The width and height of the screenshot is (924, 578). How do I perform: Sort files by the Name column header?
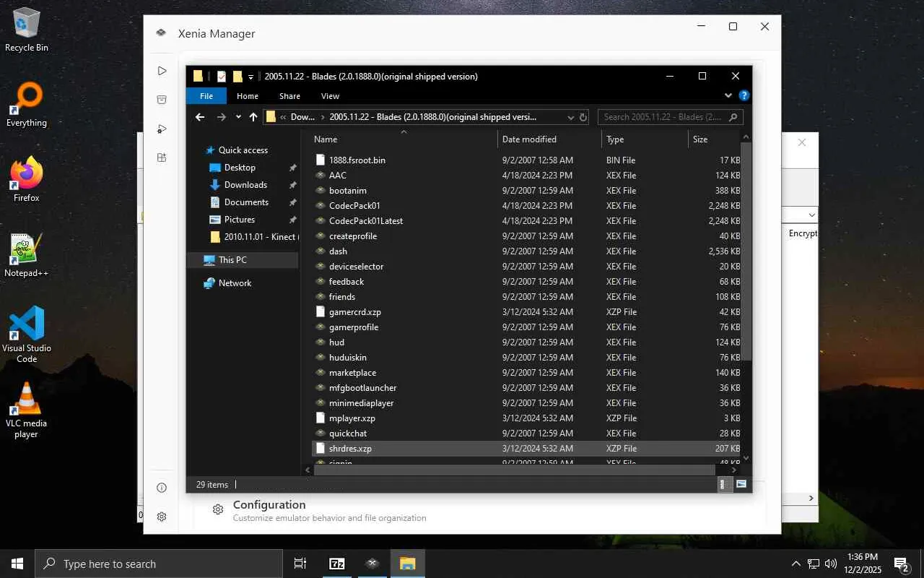point(404,139)
